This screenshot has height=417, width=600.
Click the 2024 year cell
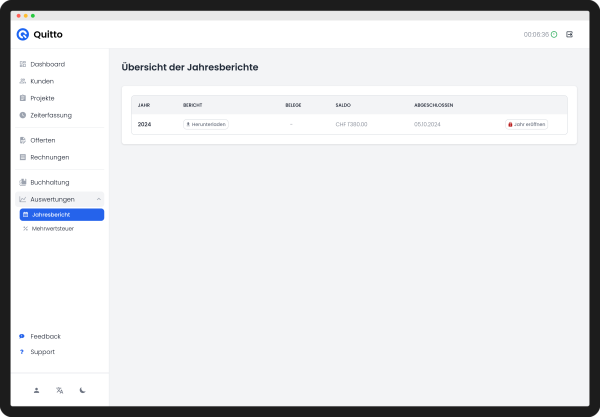tap(144, 124)
